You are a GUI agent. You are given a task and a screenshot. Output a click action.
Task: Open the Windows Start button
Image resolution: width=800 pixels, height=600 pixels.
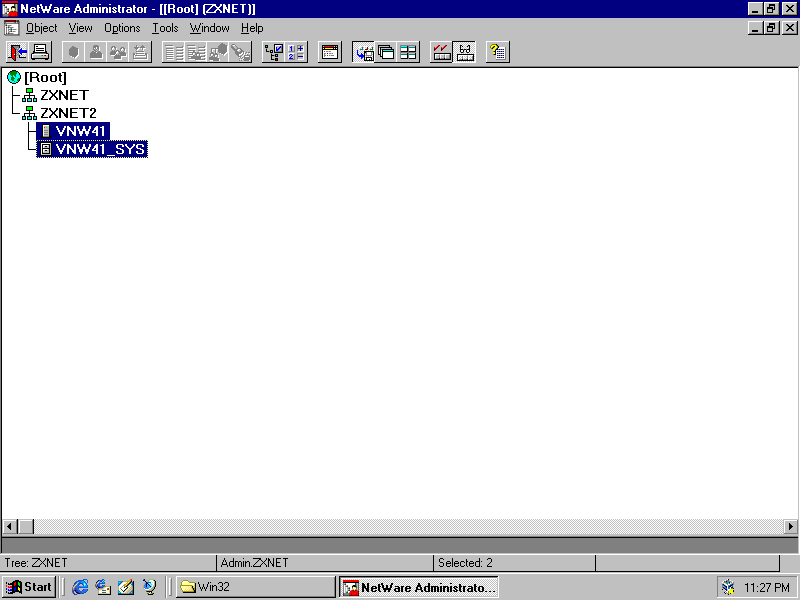(x=29, y=587)
